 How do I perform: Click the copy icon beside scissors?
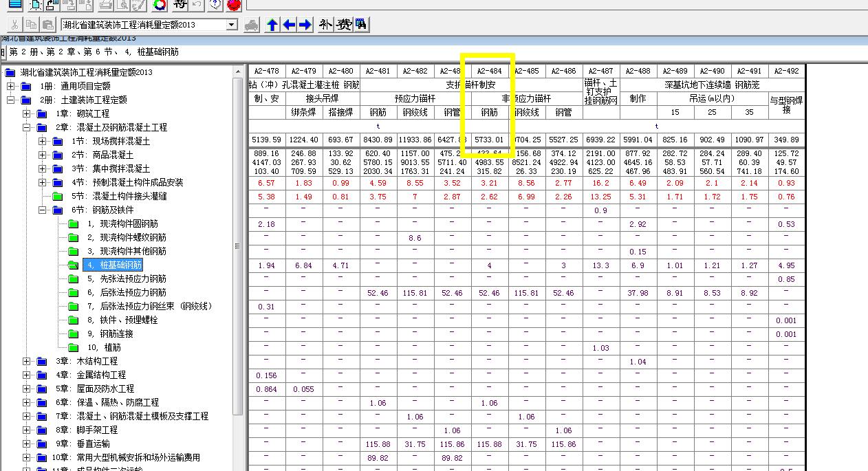30,25
